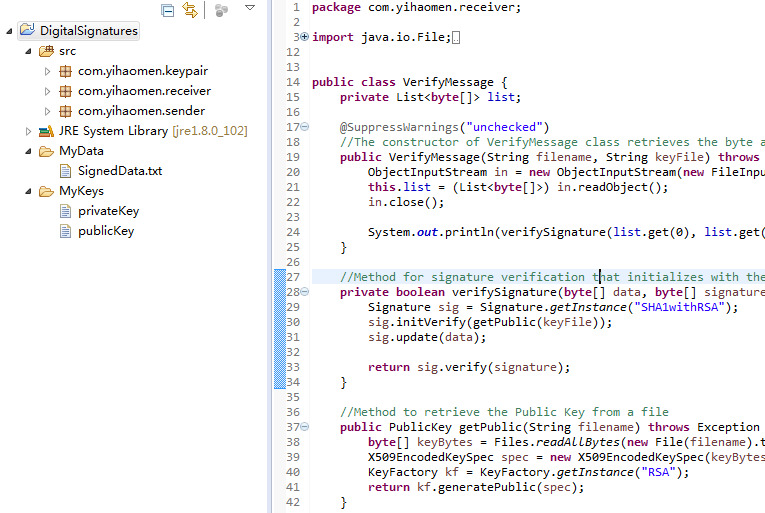Click the MyKeys folder icon

pyautogui.click(x=46, y=191)
